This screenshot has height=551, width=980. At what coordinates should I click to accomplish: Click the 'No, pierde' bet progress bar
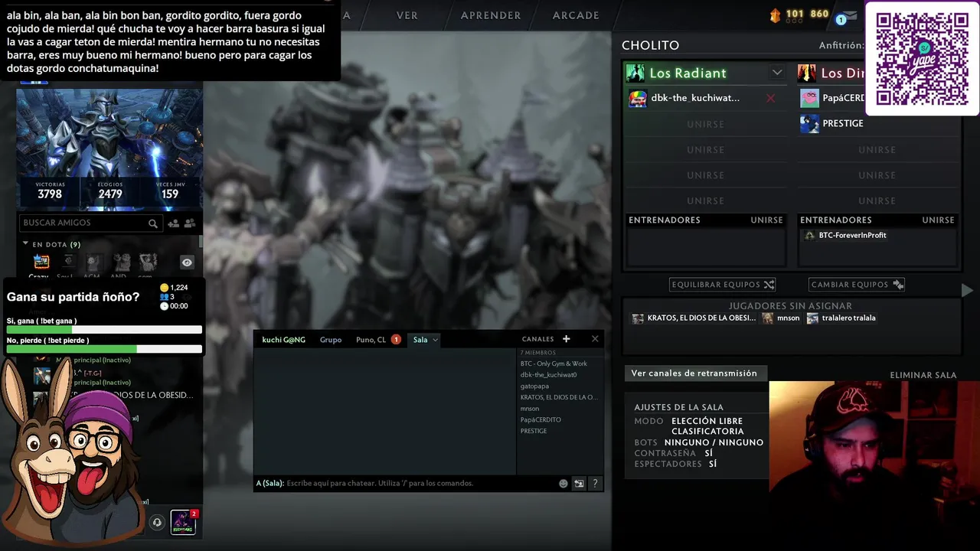pyautogui.click(x=104, y=349)
